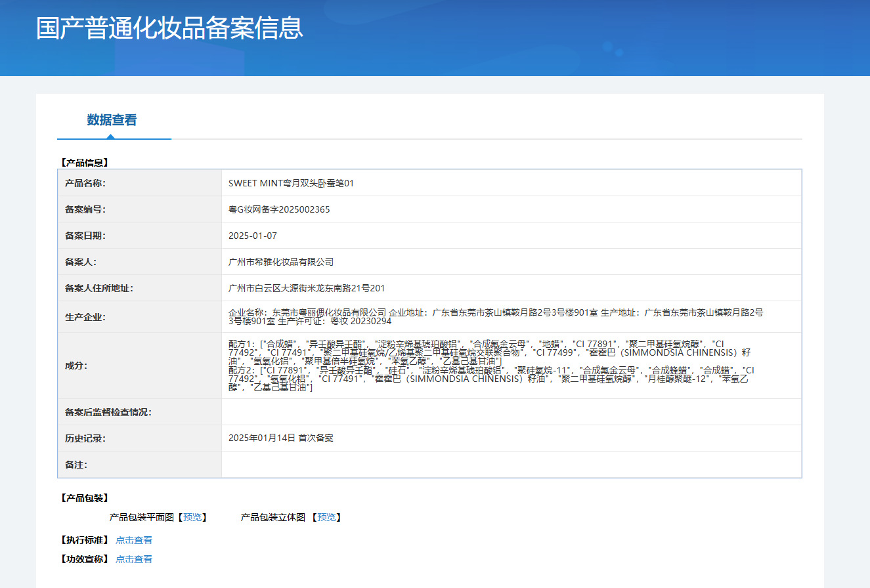870x588 pixels.
Task: Click the 【功效宣称】 label
Action: [x=83, y=559]
